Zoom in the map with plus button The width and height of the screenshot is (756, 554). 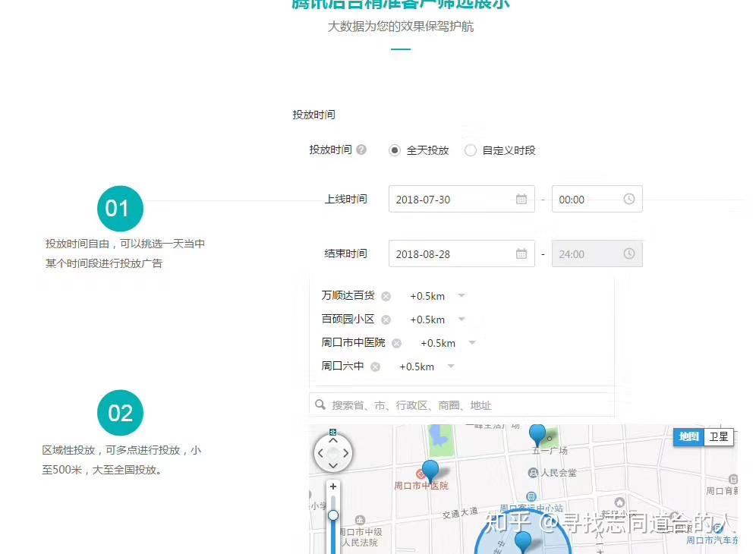pos(333,486)
